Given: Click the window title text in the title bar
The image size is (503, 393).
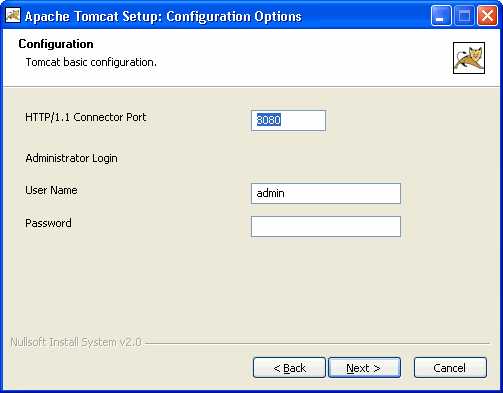Looking at the screenshot, I should pos(163,16).
